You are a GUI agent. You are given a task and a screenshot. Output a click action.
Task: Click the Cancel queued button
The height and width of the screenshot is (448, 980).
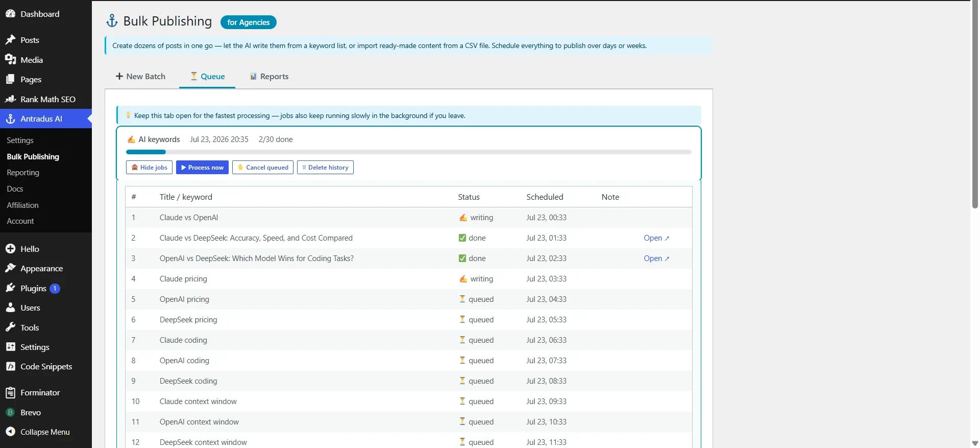pos(263,168)
